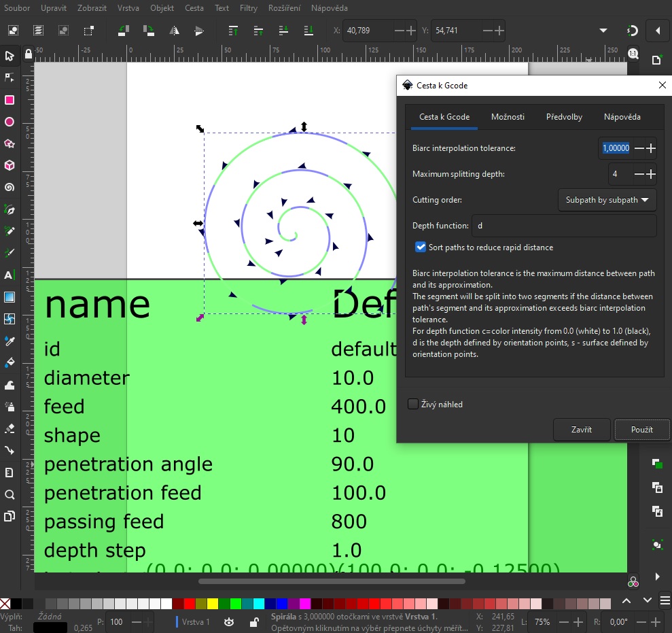Select the Pages tool
This screenshot has width=672, height=633.
click(10, 516)
